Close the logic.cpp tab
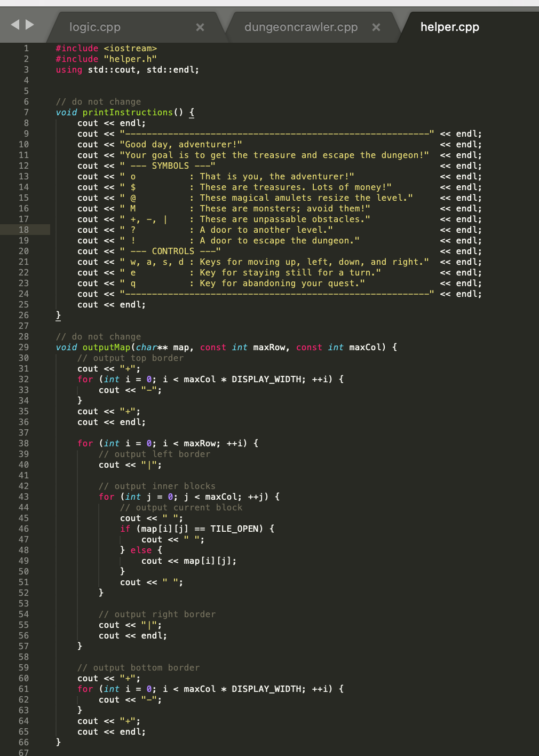The height and width of the screenshot is (756, 539). [200, 27]
